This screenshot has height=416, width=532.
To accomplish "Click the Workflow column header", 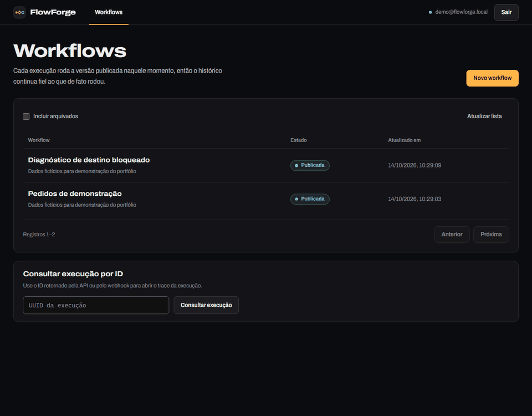I will pyautogui.click(x=39, y=140).
